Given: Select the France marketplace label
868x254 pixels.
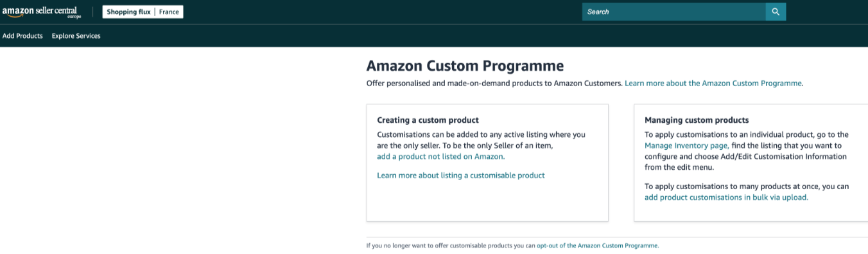Looking at the screenshot, I should [169, 12].
